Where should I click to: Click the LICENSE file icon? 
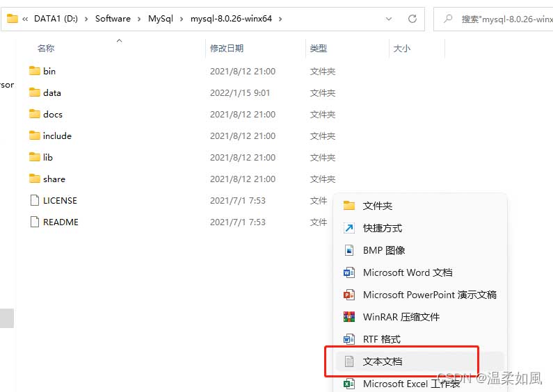[35, 200]
